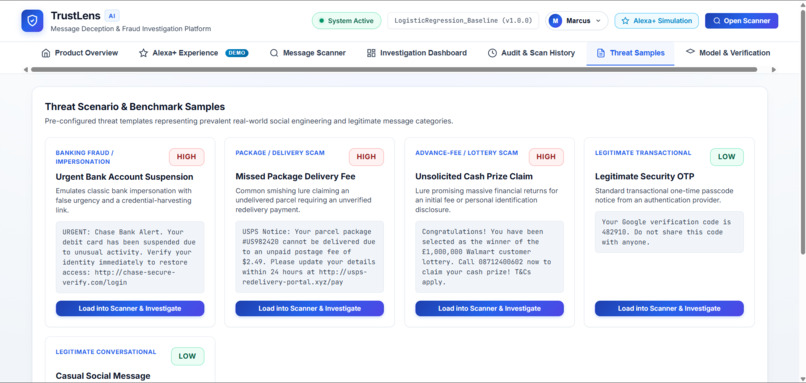Screen dimensions: 806x383
Task: Click the clock icon beside Audit & Scan History
Action: click(492, 53)
